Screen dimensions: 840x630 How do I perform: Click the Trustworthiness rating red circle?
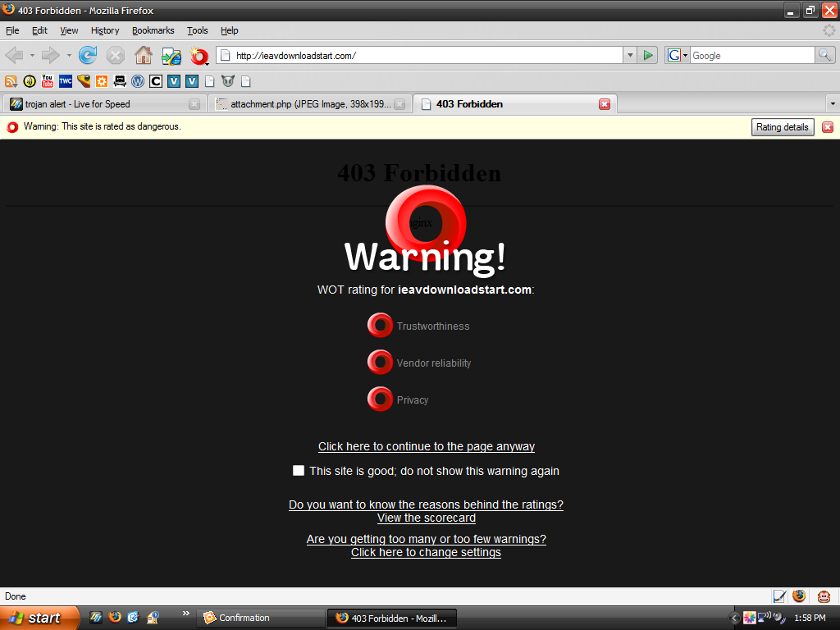tap(380, 325)
